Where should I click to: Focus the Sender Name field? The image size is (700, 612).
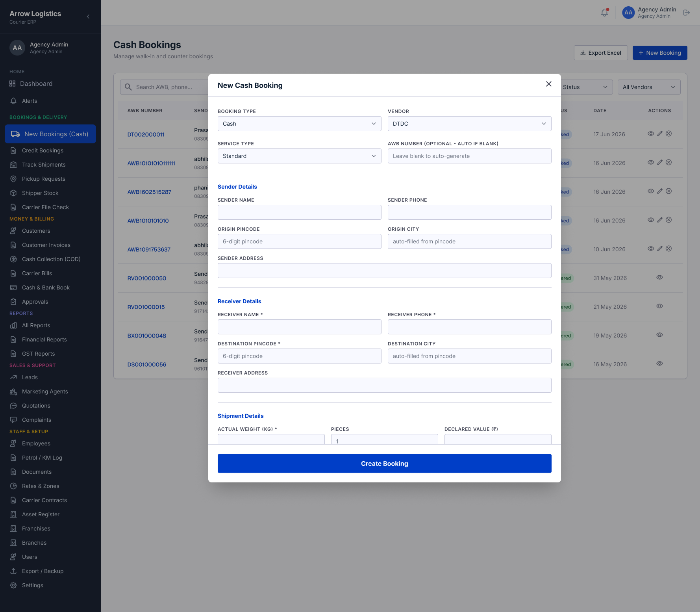pyautogui.click(x=300, y=212)
